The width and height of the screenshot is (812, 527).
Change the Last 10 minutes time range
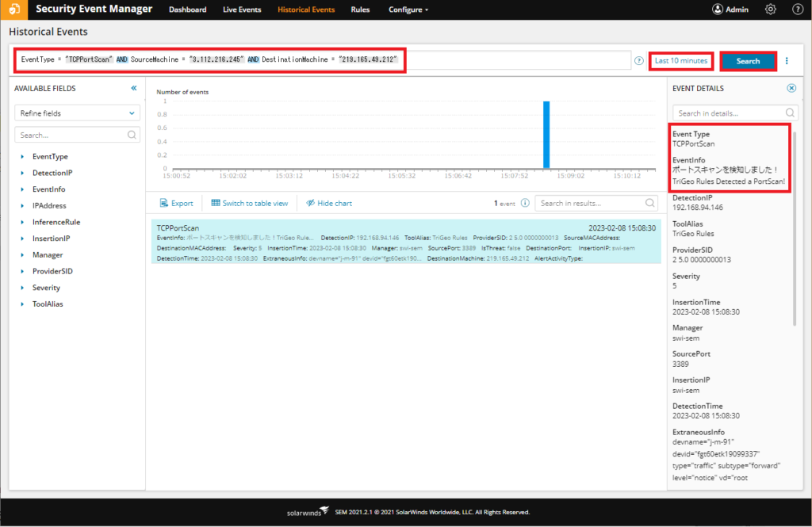681,60
